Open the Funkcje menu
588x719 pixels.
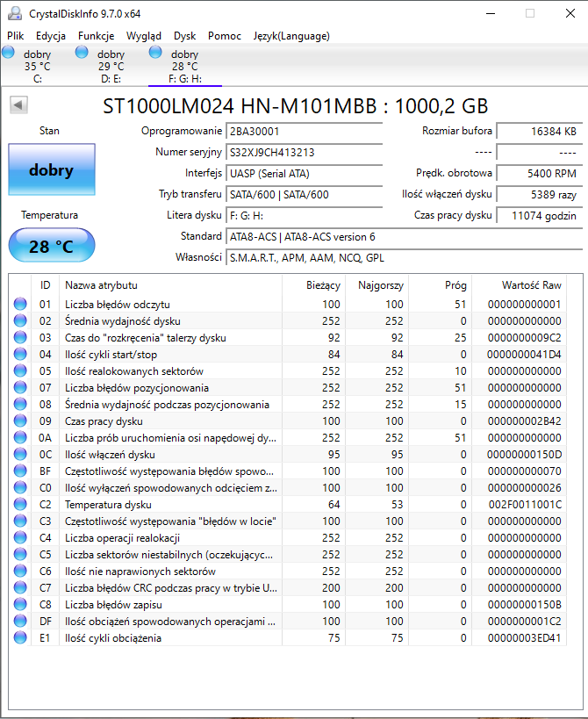coord(96,36)
